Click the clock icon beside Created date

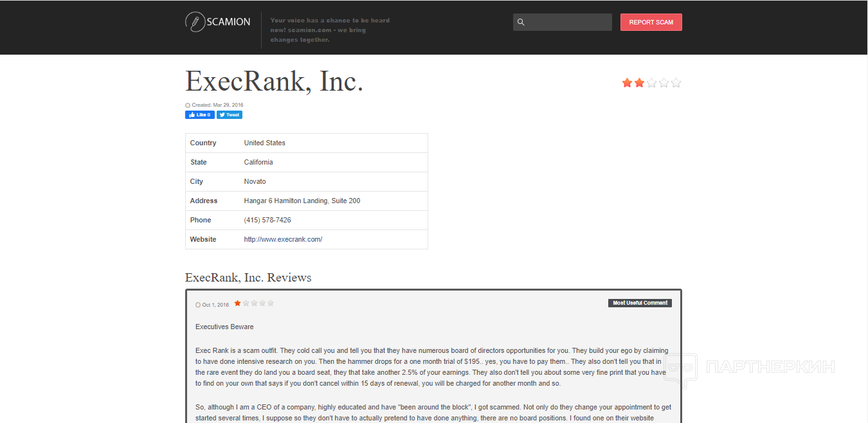click(x=188, y=105)
